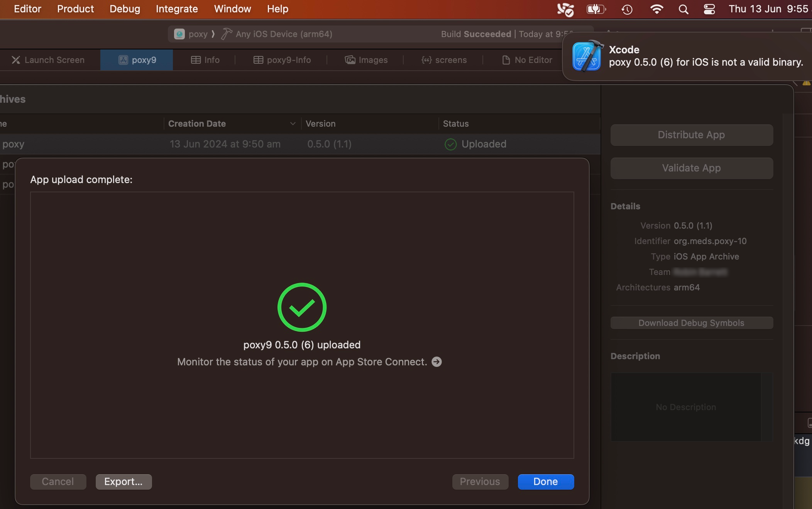
Task: Open Spotlight search magnifier icon
Action: (683, 9)
